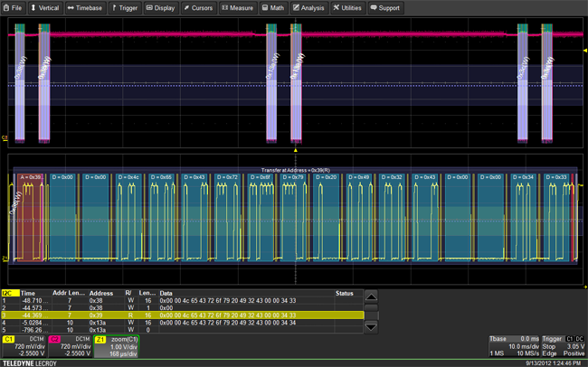Image resolution: width=588 pixels, height=367 pixels.
Task: Open the File menu
Action: (x=14, y=7)
